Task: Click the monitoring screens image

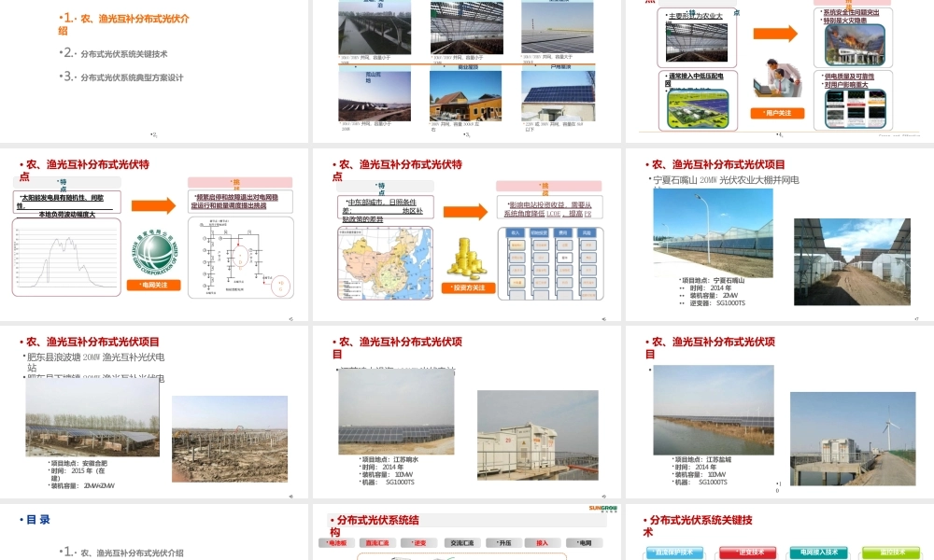Action: pyautogui.click(x=855, y=108)
